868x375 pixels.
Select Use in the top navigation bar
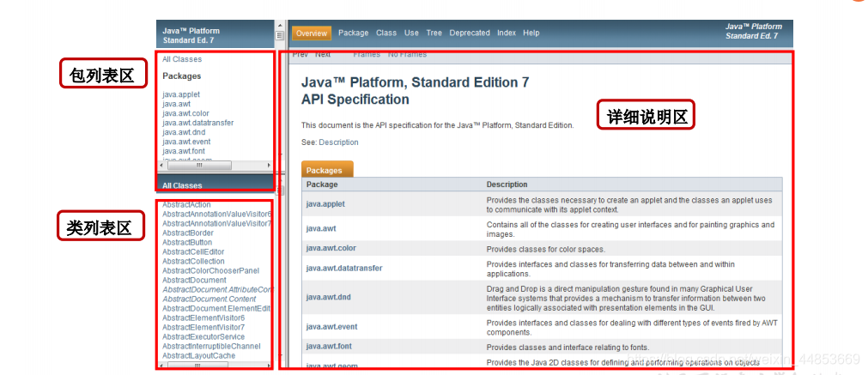(411, 33)
